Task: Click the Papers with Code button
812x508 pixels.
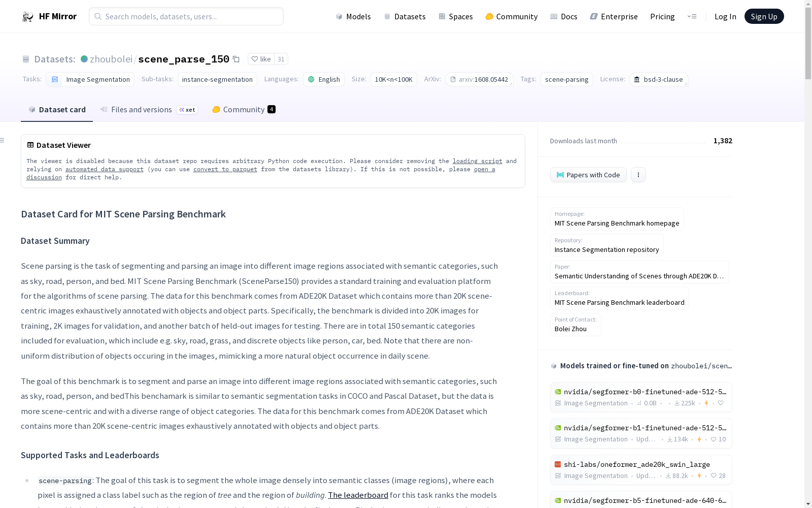Action: [x=588, y=175]
